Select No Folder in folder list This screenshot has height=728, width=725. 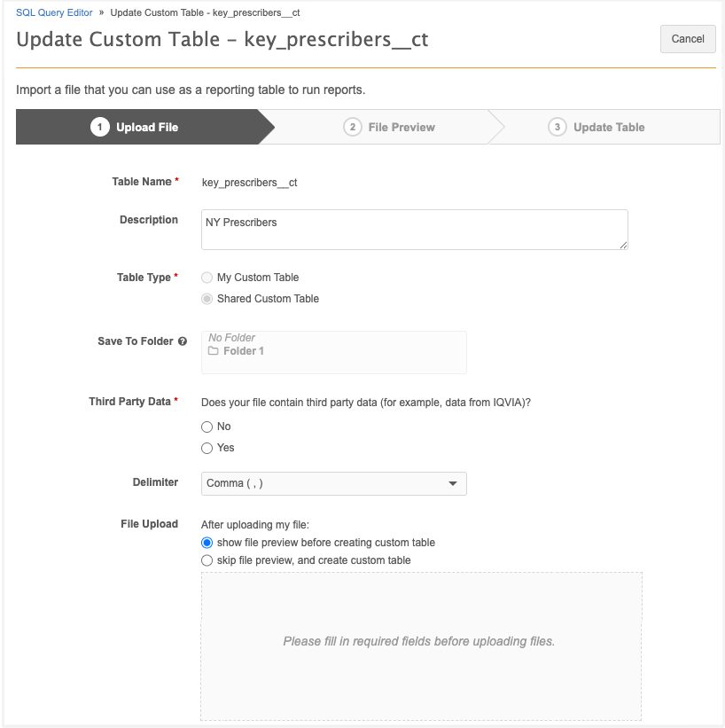pos(232,338)
